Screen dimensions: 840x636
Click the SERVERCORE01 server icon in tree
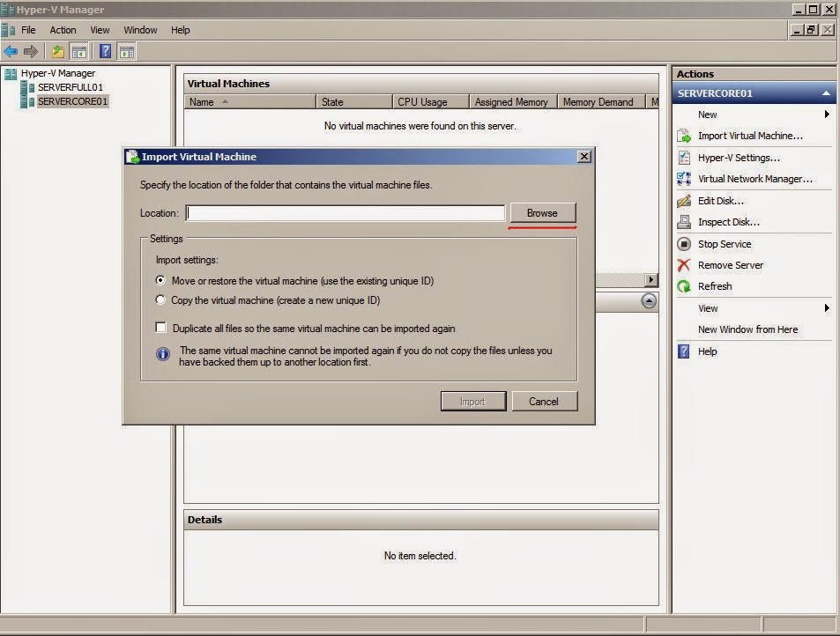[x=27, y=101]
